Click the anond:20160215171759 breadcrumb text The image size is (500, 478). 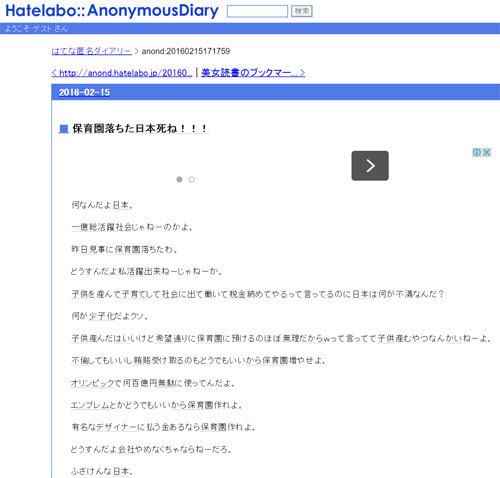(186, 51)
